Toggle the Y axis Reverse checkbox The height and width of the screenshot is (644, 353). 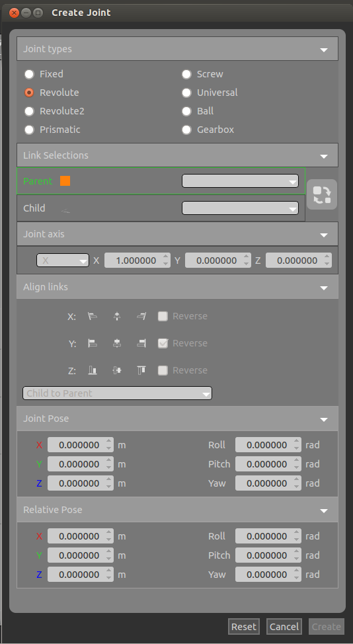click(x=163, y=343)
